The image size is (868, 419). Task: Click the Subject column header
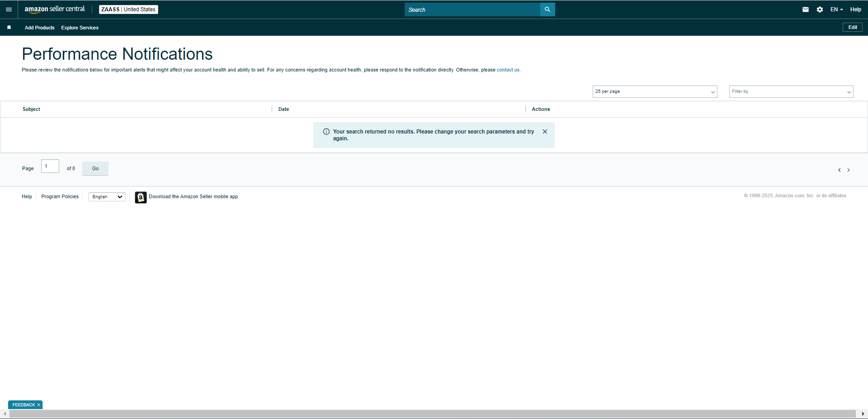click(31, 109)
